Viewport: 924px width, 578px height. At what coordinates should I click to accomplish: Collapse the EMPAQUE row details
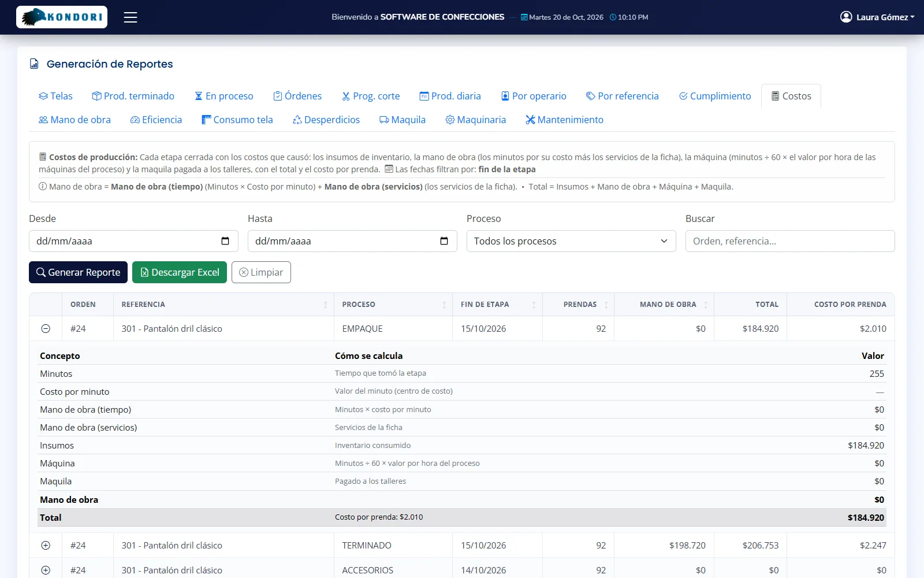click(46, 328)
